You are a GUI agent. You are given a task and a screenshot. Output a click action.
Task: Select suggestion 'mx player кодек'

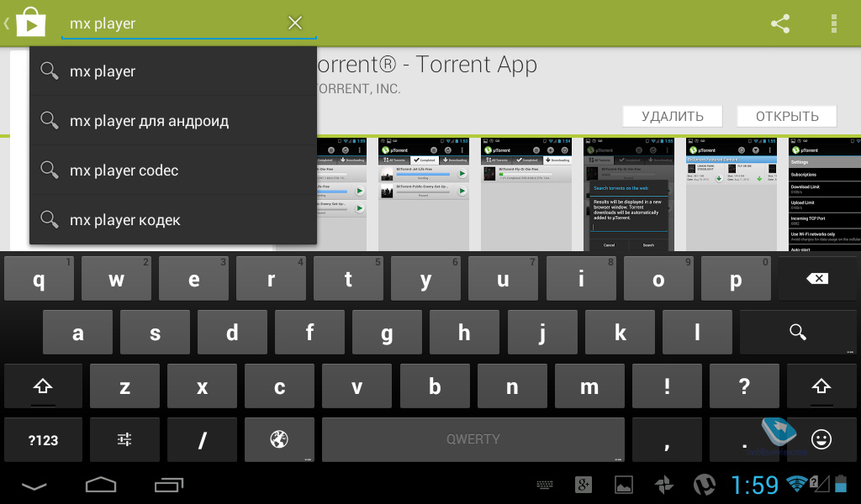pyautogui.click(x=173, y=219)
